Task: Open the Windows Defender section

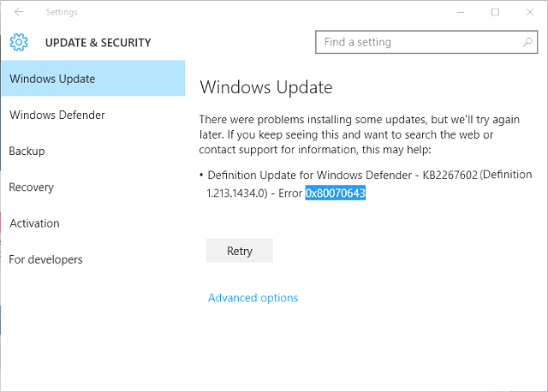Action: click(x=57, y=115)
